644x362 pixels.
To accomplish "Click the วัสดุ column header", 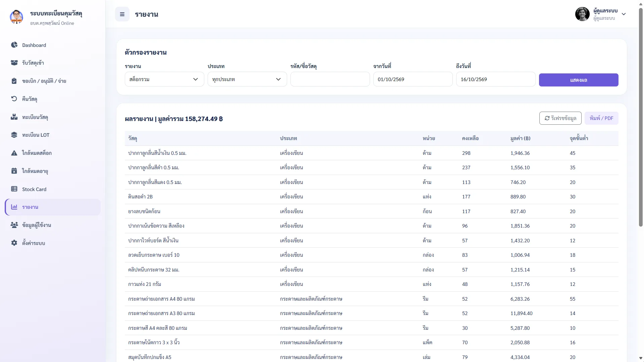I will tap(132, 138).
